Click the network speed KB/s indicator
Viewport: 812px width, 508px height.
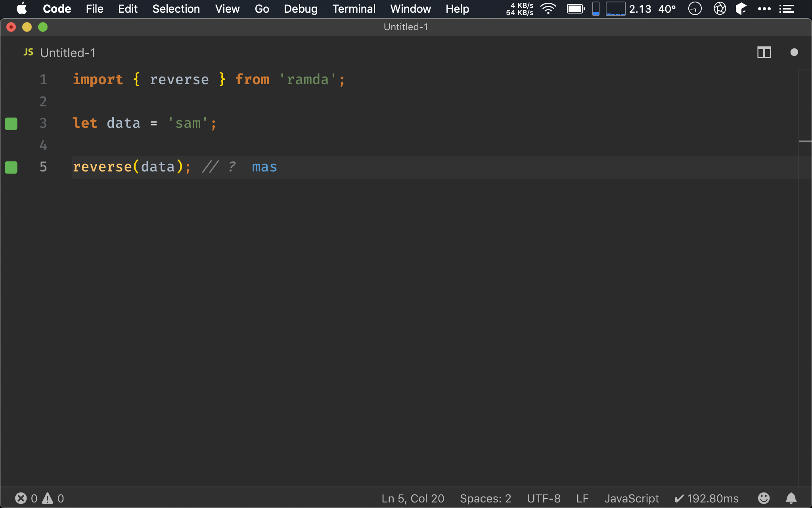[519, 9]
